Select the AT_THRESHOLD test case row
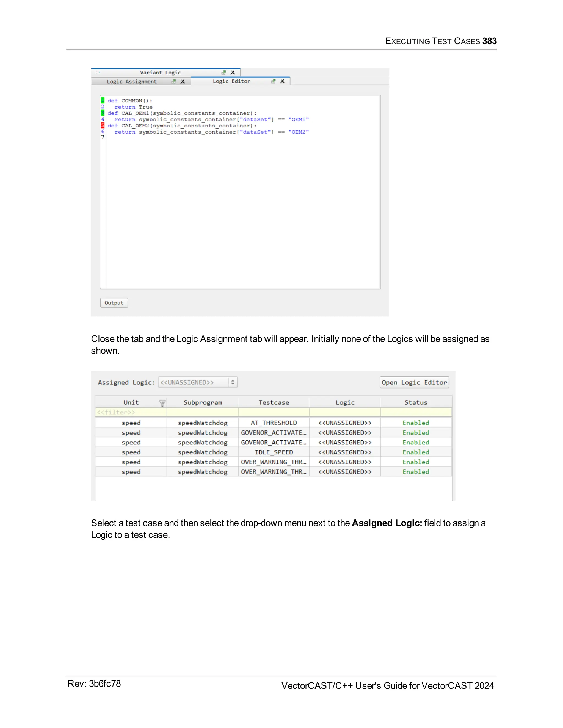Image resolution: width=563 pixels, height=728 pixels. (x=274, y=423)
